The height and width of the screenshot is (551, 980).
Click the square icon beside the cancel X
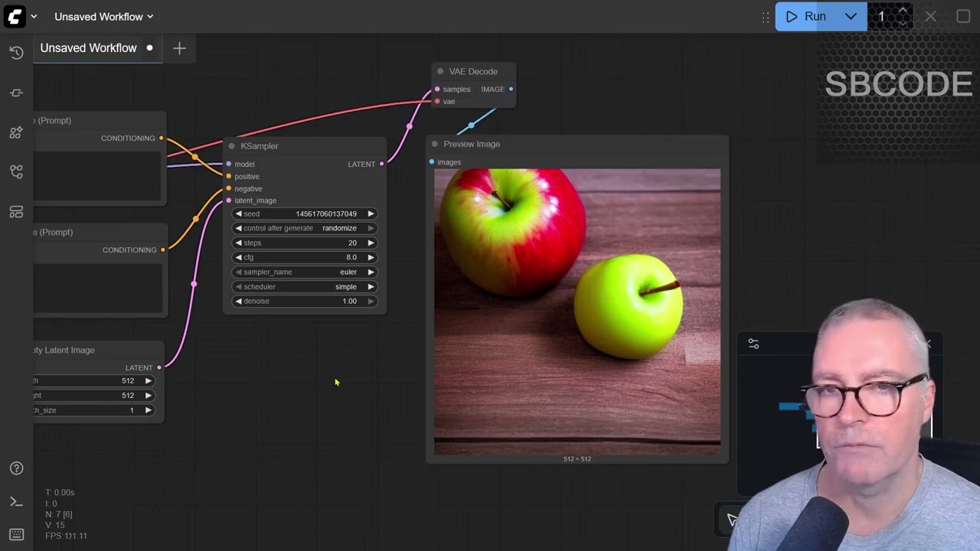tap(963, 16)
